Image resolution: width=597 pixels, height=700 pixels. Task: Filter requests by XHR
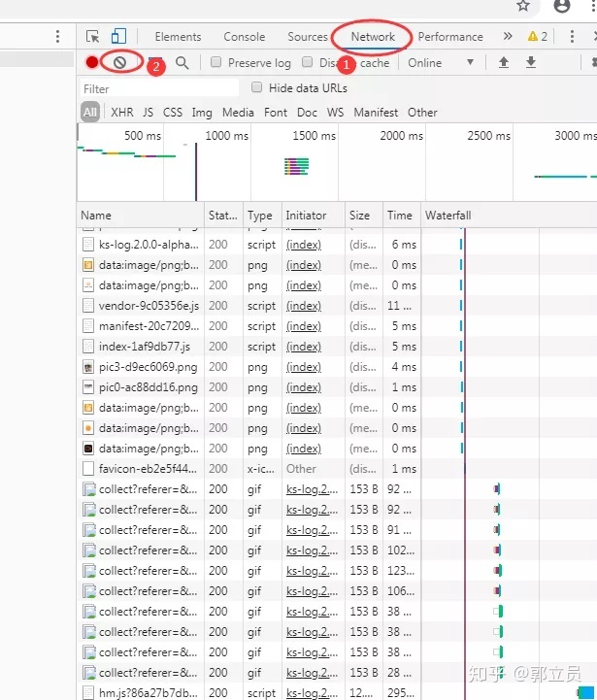point(122,112)
